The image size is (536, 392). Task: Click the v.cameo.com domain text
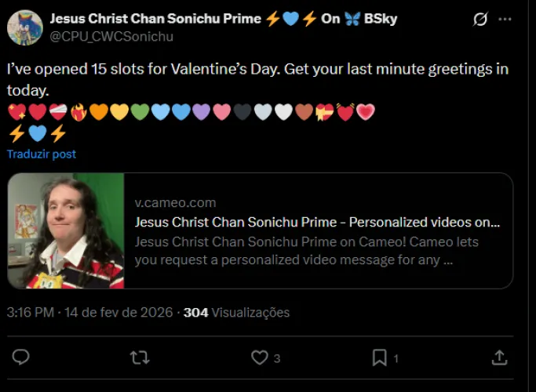coord(175,203)
